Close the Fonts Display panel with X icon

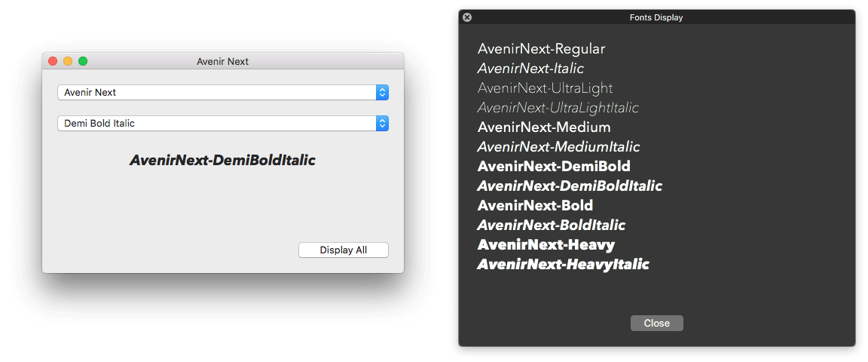click(467, 17)
